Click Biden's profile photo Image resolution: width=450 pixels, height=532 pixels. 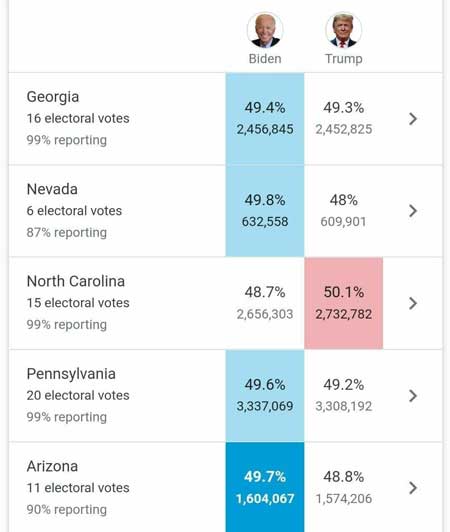click(265, 30)
